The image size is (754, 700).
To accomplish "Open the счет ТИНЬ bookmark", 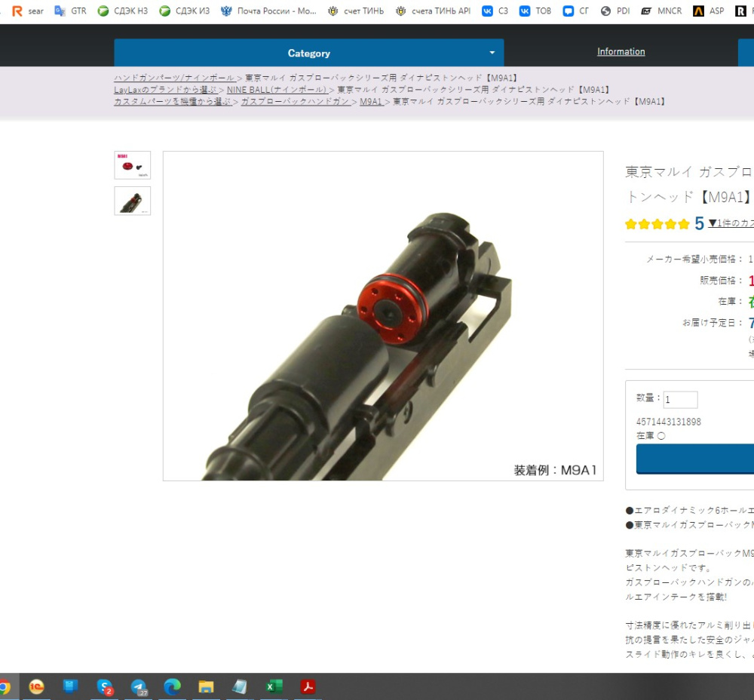I will pyautogui.click(x=355, y=11).
